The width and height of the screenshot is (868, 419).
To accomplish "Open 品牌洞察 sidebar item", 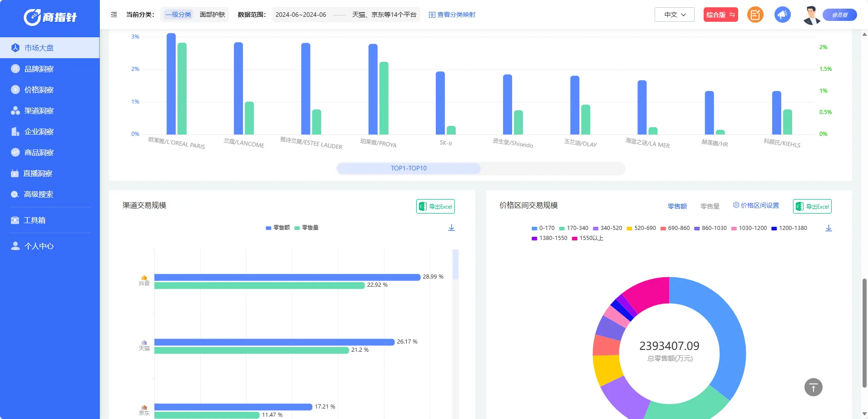I will click(50, 69).
